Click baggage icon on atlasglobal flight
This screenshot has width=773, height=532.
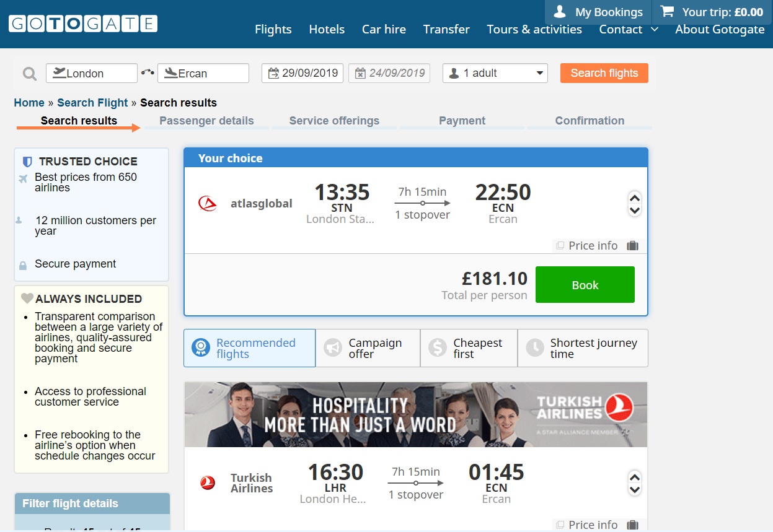[x=632, y=246]
